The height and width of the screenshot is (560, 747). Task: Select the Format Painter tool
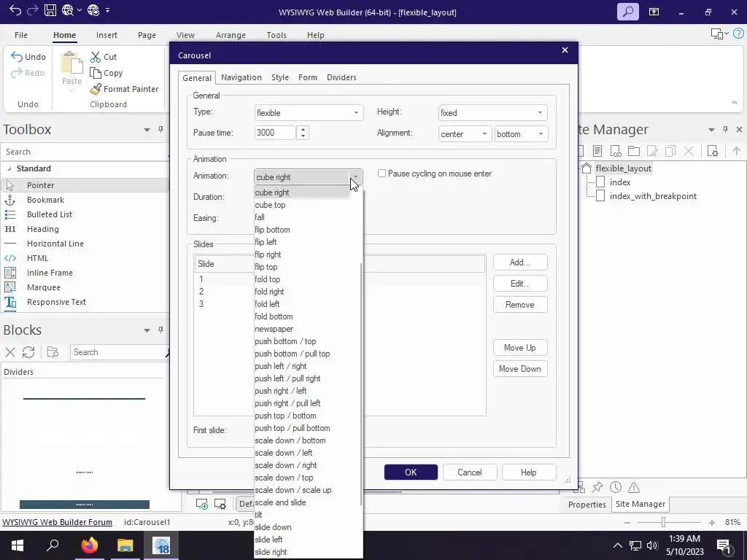[124, 89]
